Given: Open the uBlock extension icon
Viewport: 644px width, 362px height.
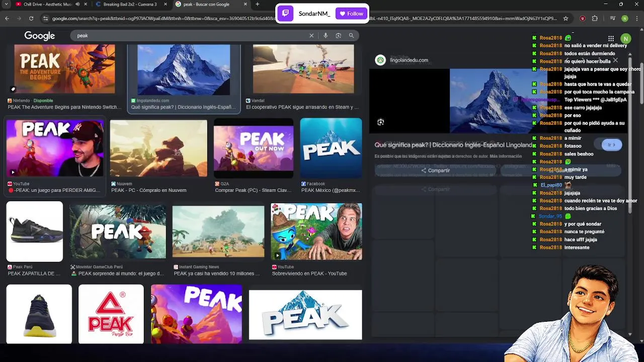Looking at the screenshot, I should [x=583, y=19].
